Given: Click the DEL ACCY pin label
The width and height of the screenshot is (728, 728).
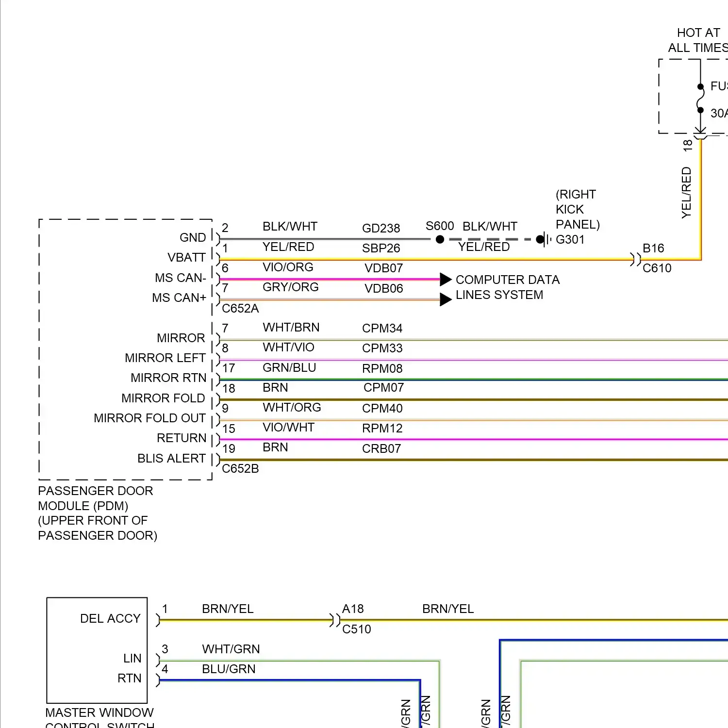Looking at the screenshot, I should pyautogui.click(x=110, y=618).
